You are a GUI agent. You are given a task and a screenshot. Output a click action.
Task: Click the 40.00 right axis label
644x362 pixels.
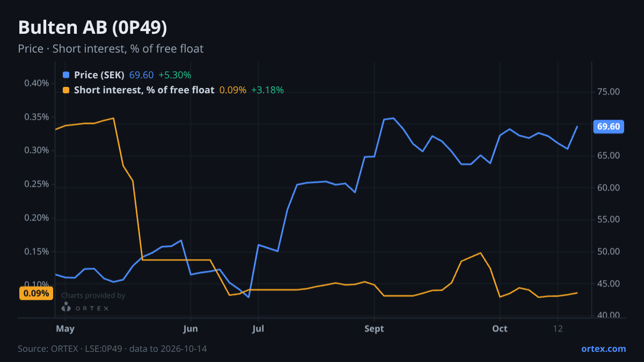(x=609, y=315)
